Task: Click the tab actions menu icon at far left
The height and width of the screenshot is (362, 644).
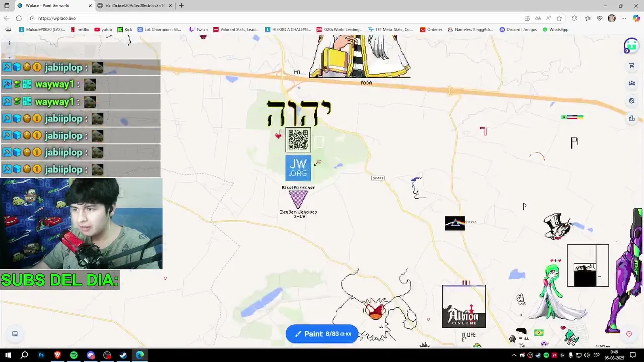Action: click(7, 6)
